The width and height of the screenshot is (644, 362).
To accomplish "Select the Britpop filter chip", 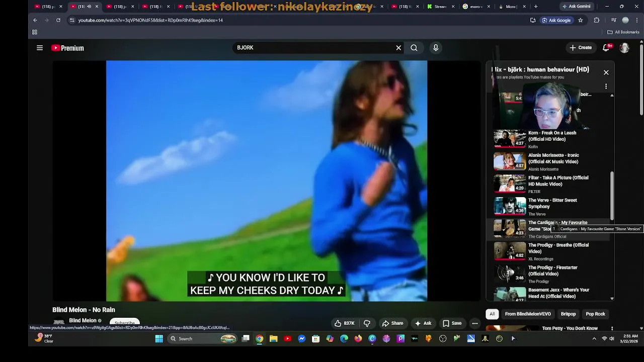I will tap(569, 314).
